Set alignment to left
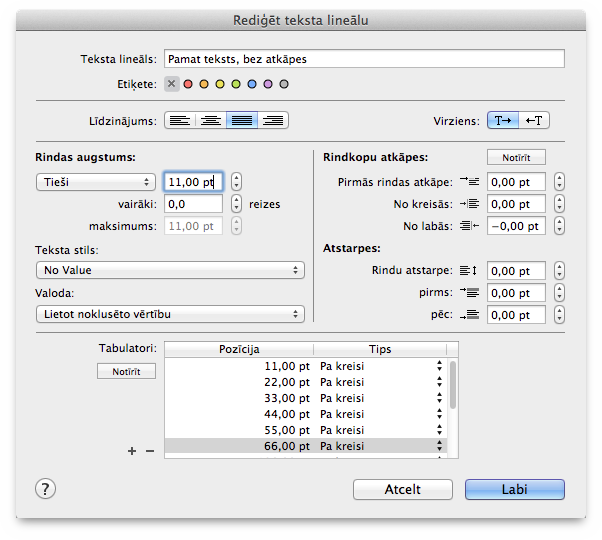The image size is (602, 540). click(x=180, y=121)
